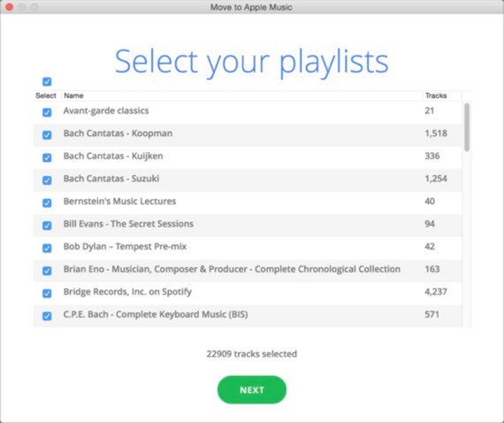Click the playlist list scrollbar thumb

tap(467, 127)
